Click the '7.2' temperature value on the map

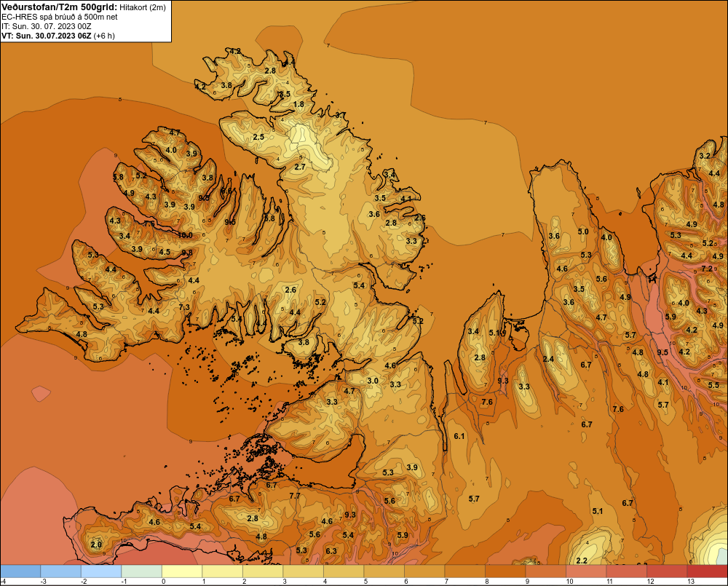707,269
